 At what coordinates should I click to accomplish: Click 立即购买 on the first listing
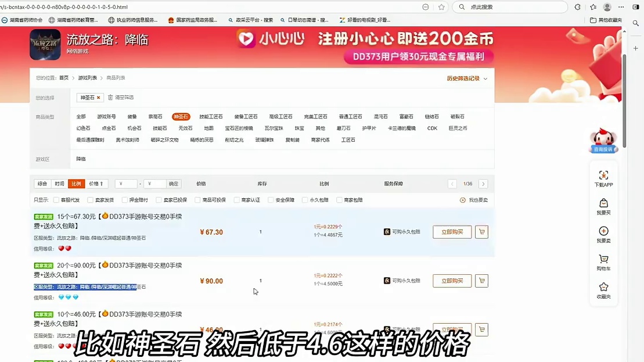[x=452, y=231]
